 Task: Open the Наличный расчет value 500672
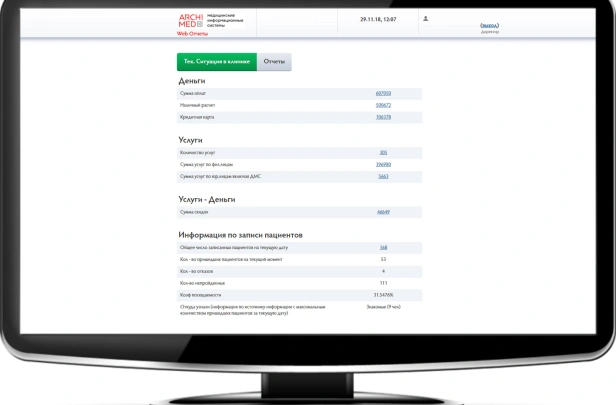[383, 105]
